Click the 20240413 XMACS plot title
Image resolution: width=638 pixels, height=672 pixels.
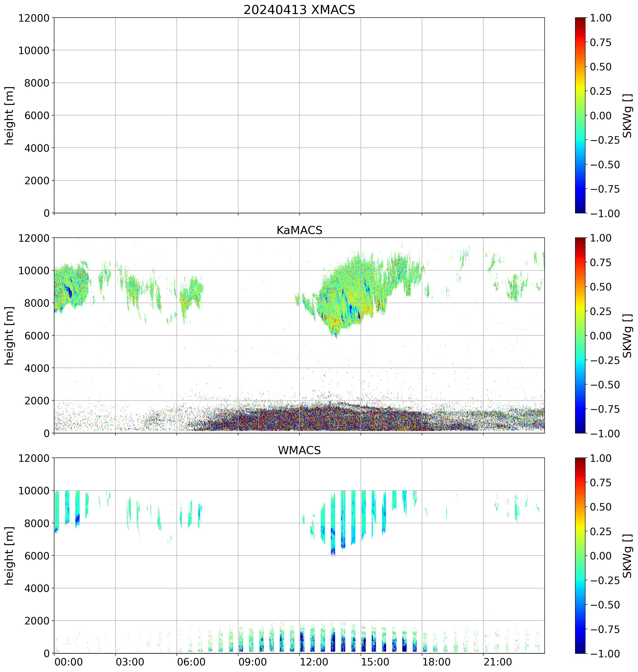pyautogui.click(x=299, y=10)
